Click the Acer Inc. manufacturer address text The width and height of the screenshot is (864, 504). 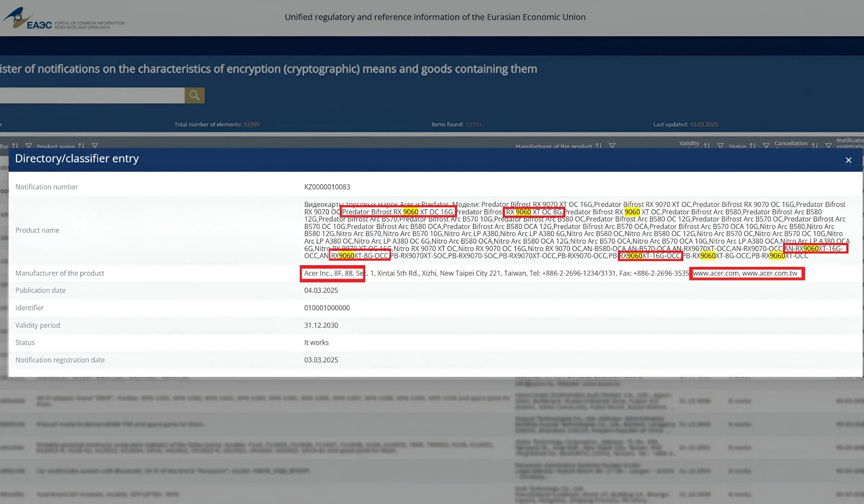point(496,273)
